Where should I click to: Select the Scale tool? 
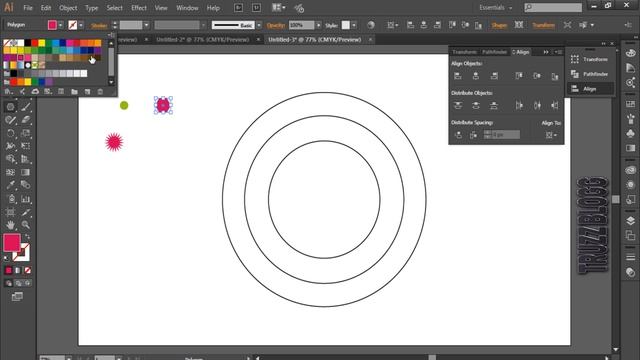pyautogui.click(x=26, y=133)
